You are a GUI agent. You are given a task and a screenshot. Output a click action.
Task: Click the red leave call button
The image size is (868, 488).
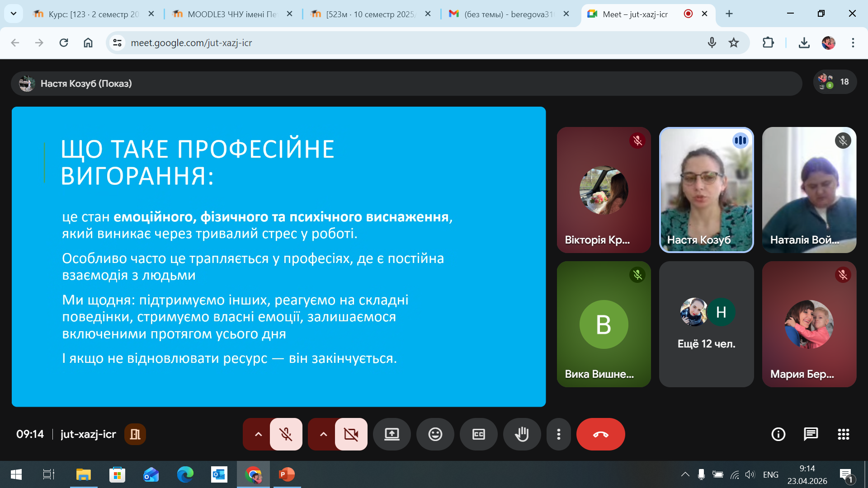(600, 434)
